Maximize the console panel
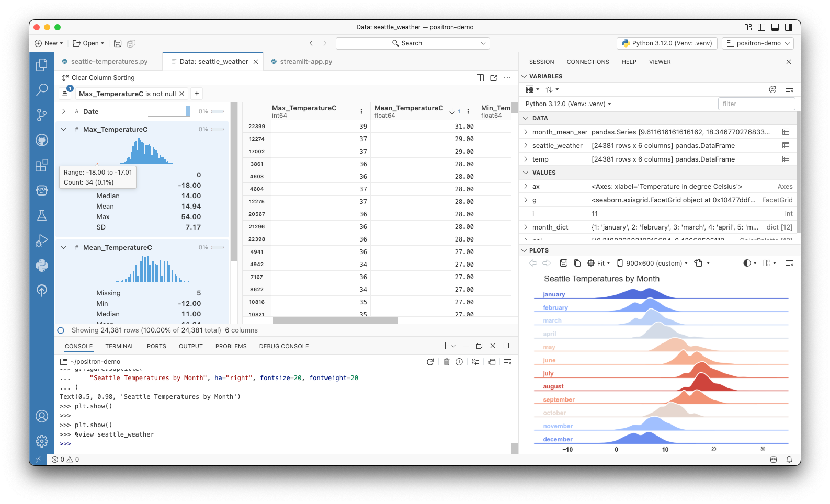Image resolution: width=830 pixels, height=504 pixels. (506, 346)
